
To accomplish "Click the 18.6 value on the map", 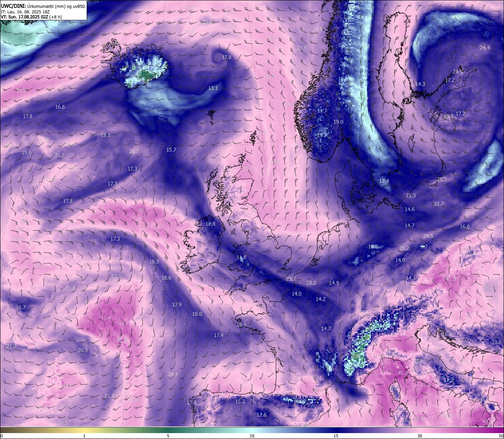I will pyautogui.click(x=166, y=278).
